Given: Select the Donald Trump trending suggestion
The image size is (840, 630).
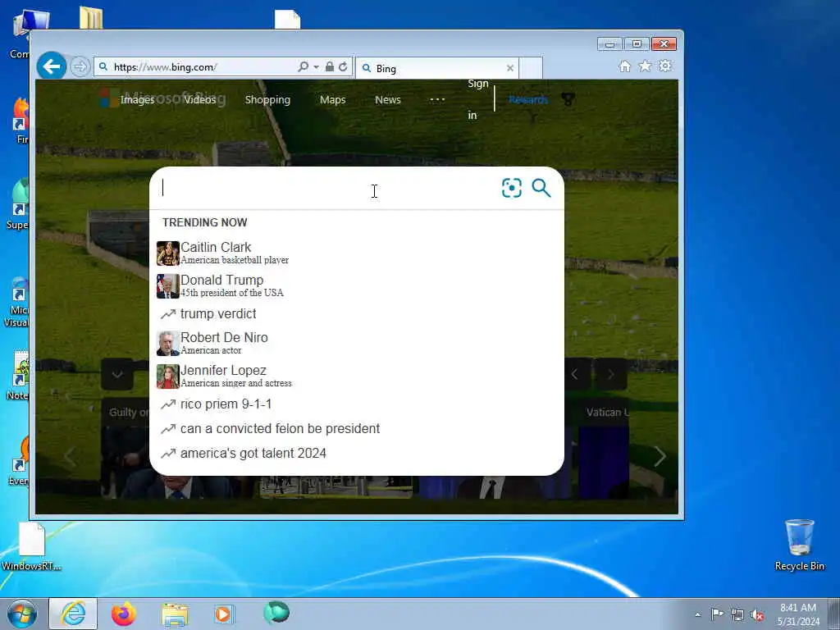Looking at the screenshot, I should [356, 285].
